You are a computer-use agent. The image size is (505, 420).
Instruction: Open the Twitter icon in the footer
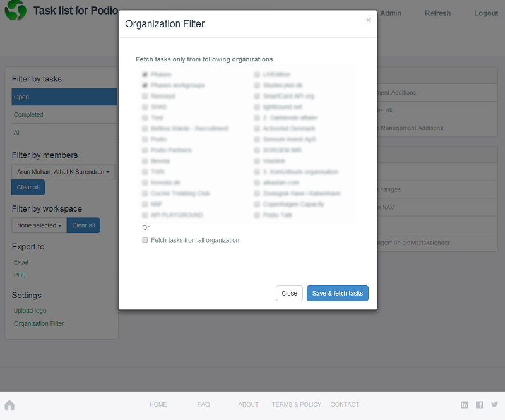(x=494, y=405)
